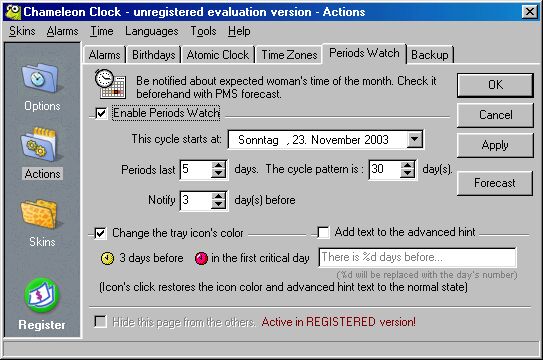Click the Register icon
This screenshot has height=360, width=543.
pyautogui.click(x=42, y=295)
